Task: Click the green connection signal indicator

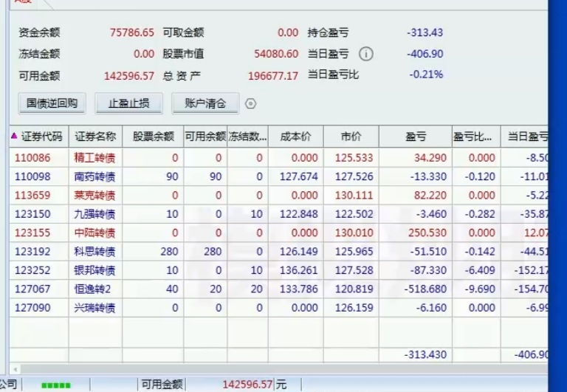Action: click(56, 385)
